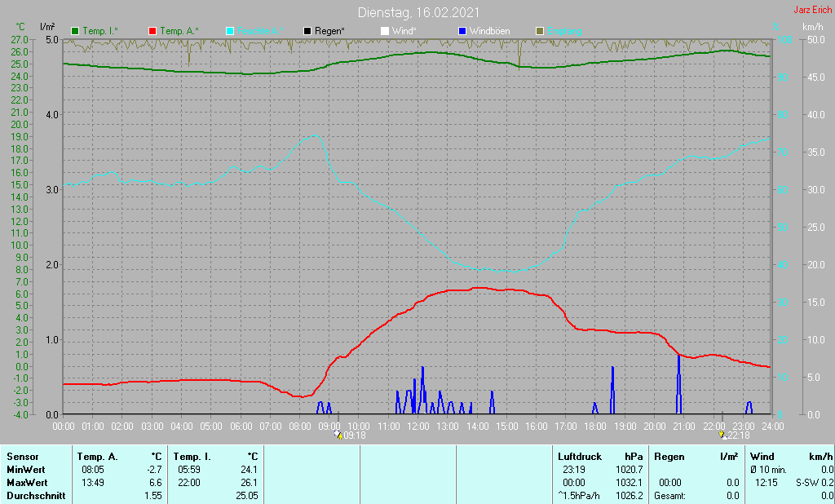The width and height of the screenshot is (835, 504).
Task: Click the 'Temp. A.' column header
Action: (x=98, y=457)
